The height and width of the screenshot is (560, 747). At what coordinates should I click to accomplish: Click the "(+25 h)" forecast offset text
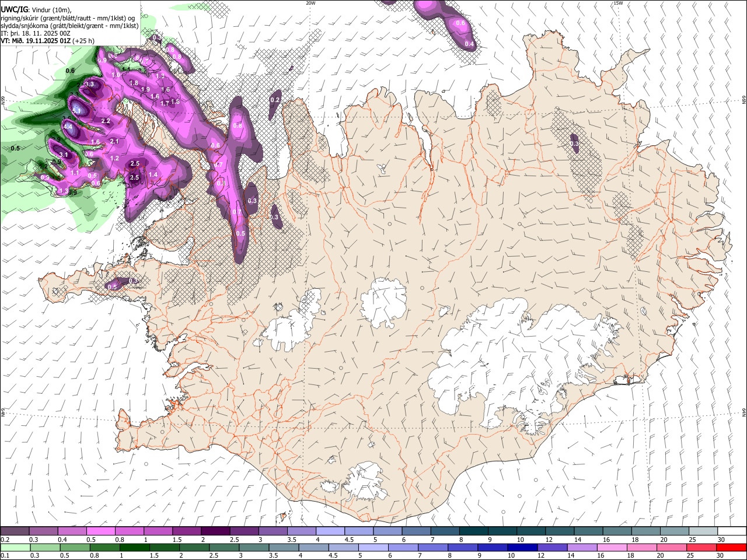click(84, 41)
